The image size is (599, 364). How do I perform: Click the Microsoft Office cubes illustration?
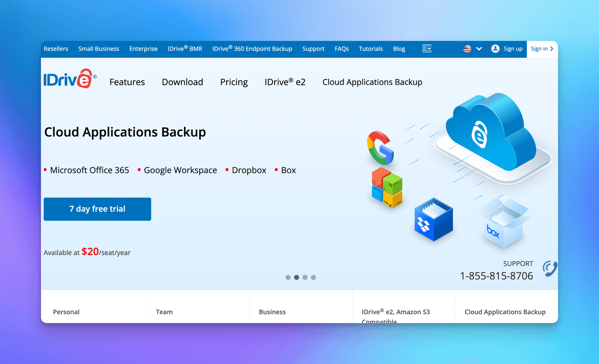pos(387,188)
